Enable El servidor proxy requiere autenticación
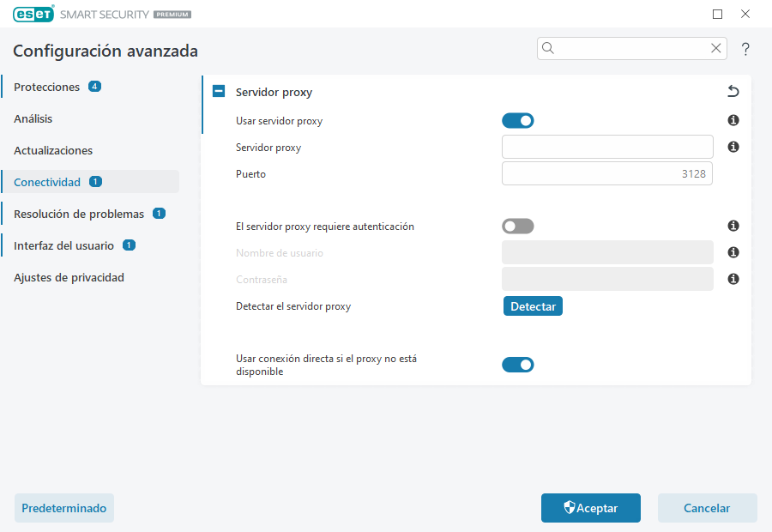The height and width of the screenshot is (532, 772). pos(518,226)
